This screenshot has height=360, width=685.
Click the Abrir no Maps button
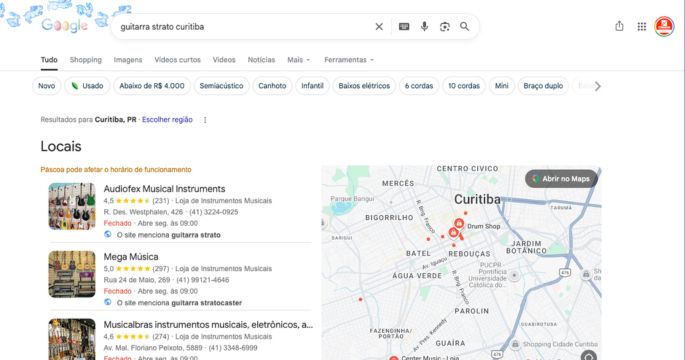pyautogui.click(x=561, y=179)
